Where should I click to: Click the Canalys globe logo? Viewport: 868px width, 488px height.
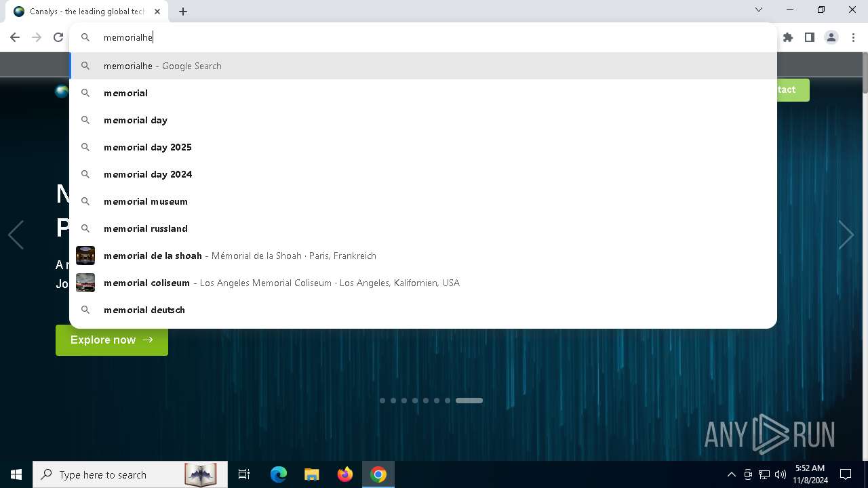coord(62,91)
